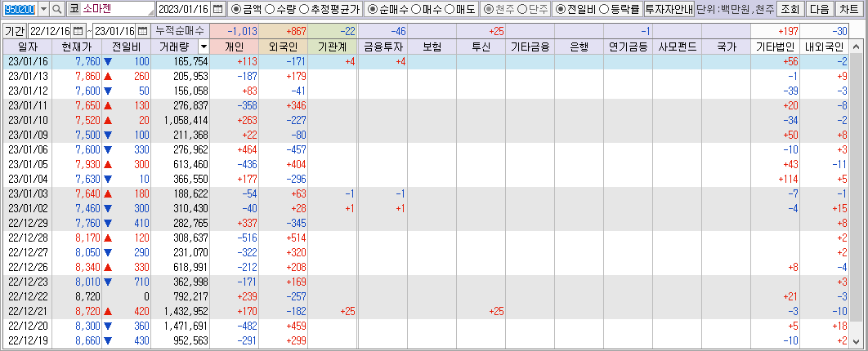Select the 전일비 radio button
Image resolution: width=868 pixels, height=351 pixels.
560,9
